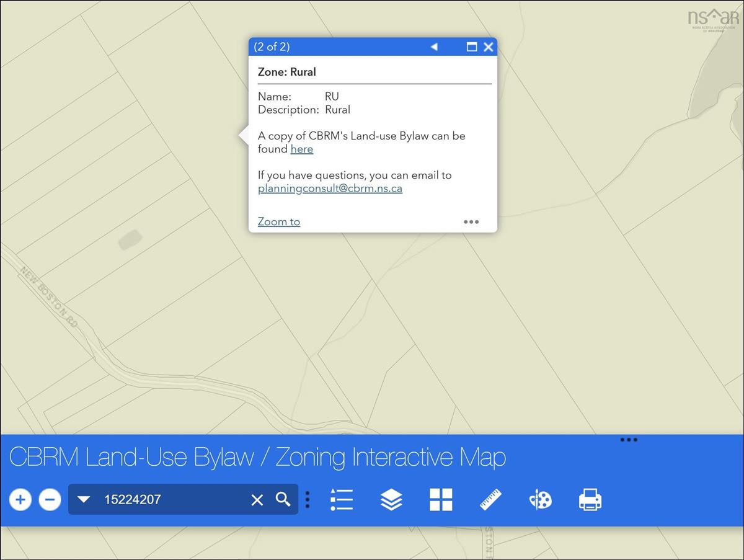Select the Measurement ruler tool
The height and width of the screenshot is (560, 744).
(490, 499)
